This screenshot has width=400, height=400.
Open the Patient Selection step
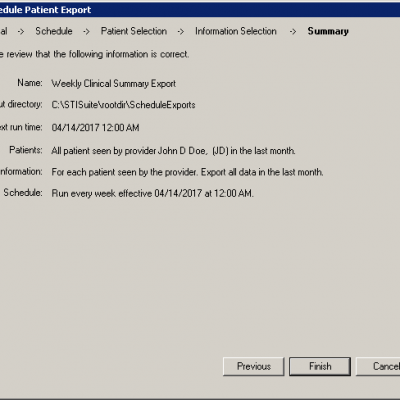coord(134,31)
